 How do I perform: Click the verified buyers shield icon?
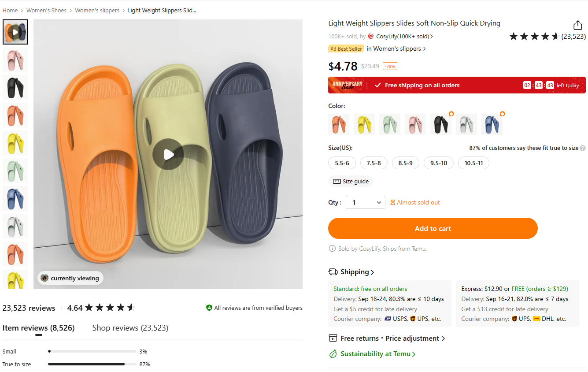[x=209, y=308]
